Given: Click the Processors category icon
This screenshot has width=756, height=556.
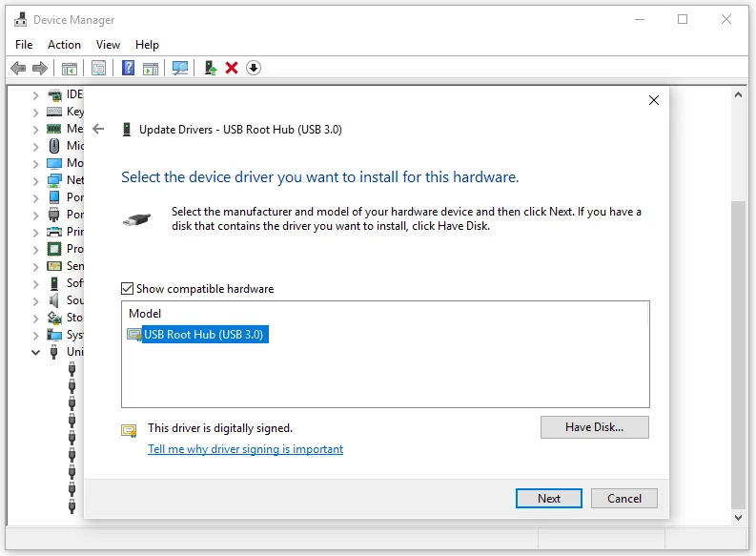Looking at the screenshot, I should 54,249.
